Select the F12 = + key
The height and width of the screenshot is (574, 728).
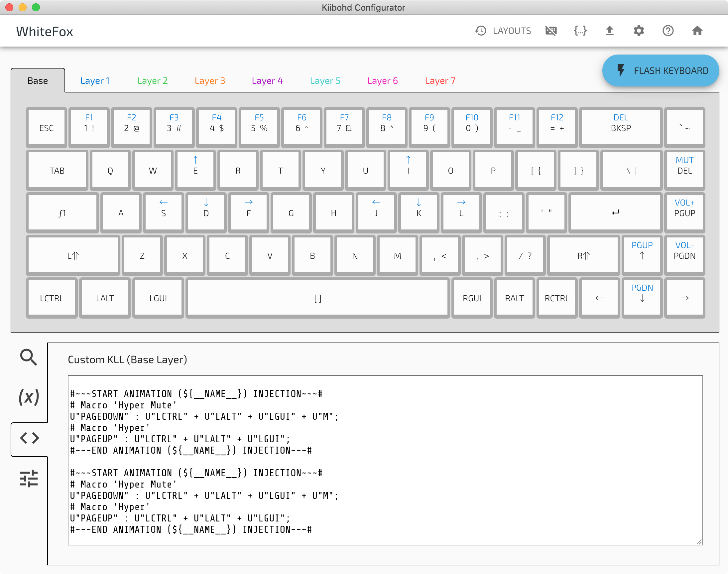click(557, 128)
